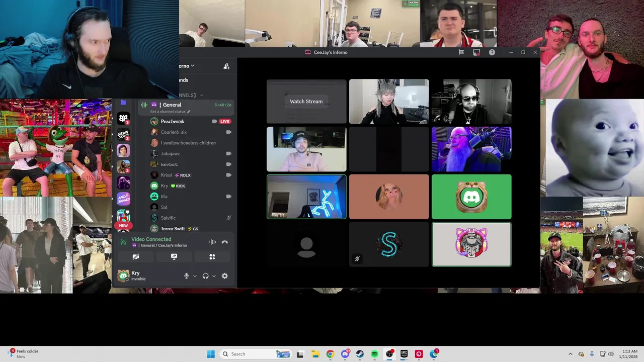Open Spotify from the taskbar

(x=374, y=354)
